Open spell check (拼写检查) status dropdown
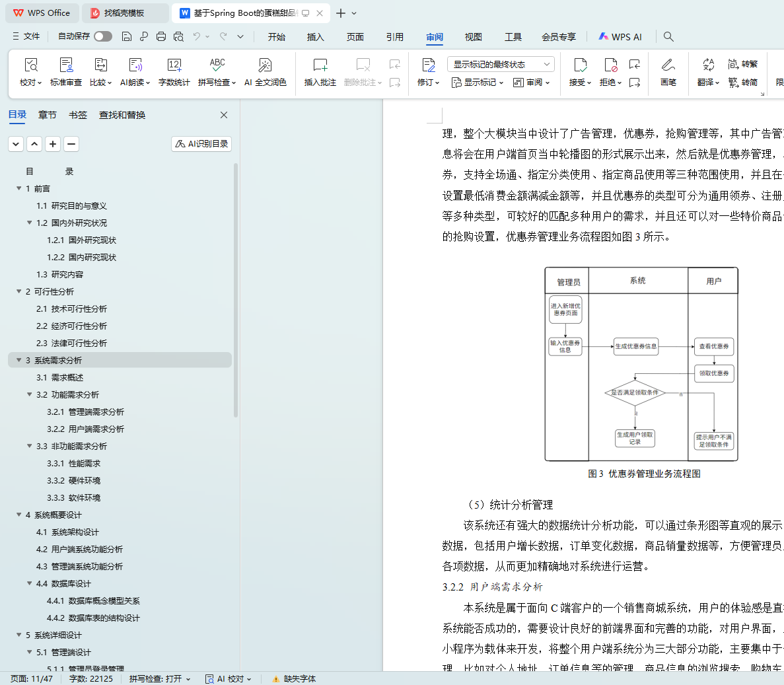This screenshot has height=685, width=784. pos(160,678)
